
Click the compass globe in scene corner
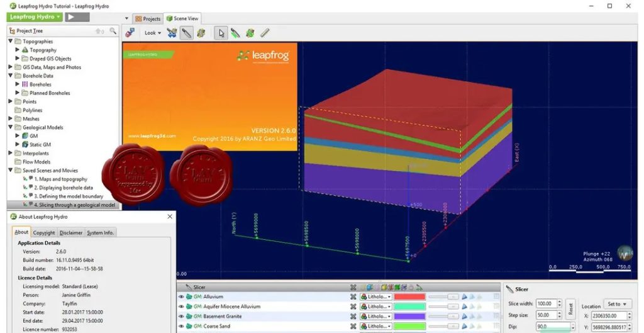[625, 253]
